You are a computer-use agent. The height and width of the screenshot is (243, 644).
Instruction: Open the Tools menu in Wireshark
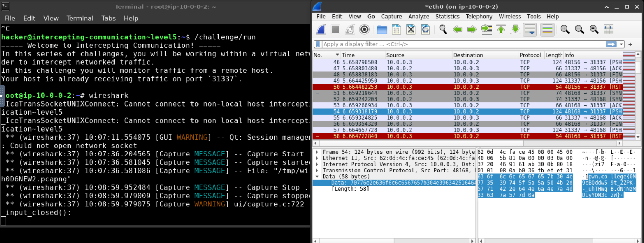click(x=534, y=17)
